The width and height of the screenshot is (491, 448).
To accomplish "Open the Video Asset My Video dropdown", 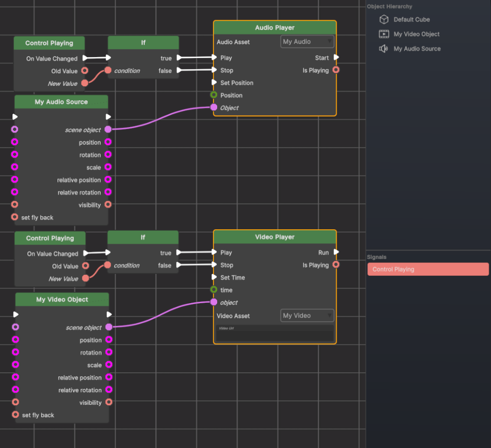I will pyautogui.click(x=307, y=316).
